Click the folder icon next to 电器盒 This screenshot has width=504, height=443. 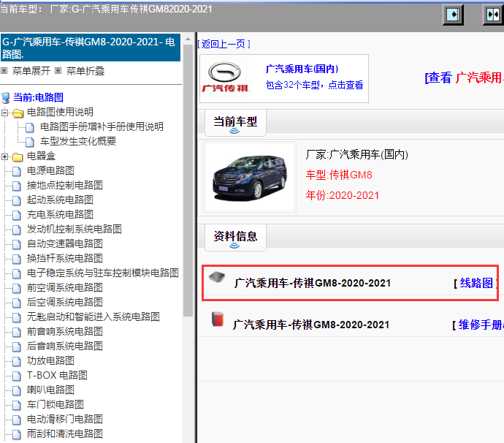pyautogui.click(x=18, y=156)
